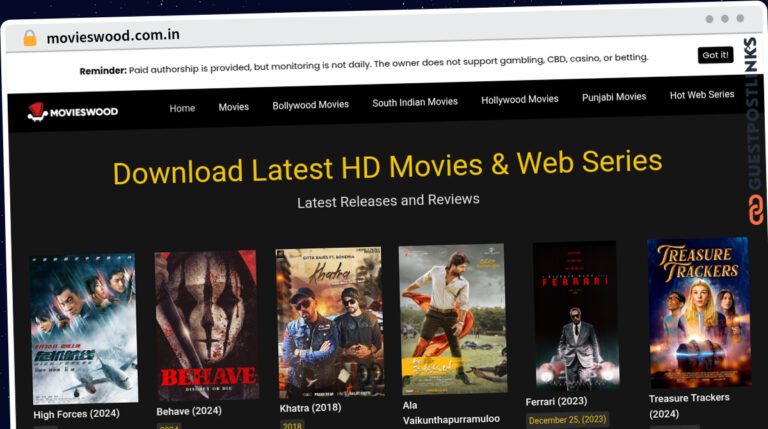Click Download Latest HD Movies heading
The image size is (768, 429).
(387, 167)
